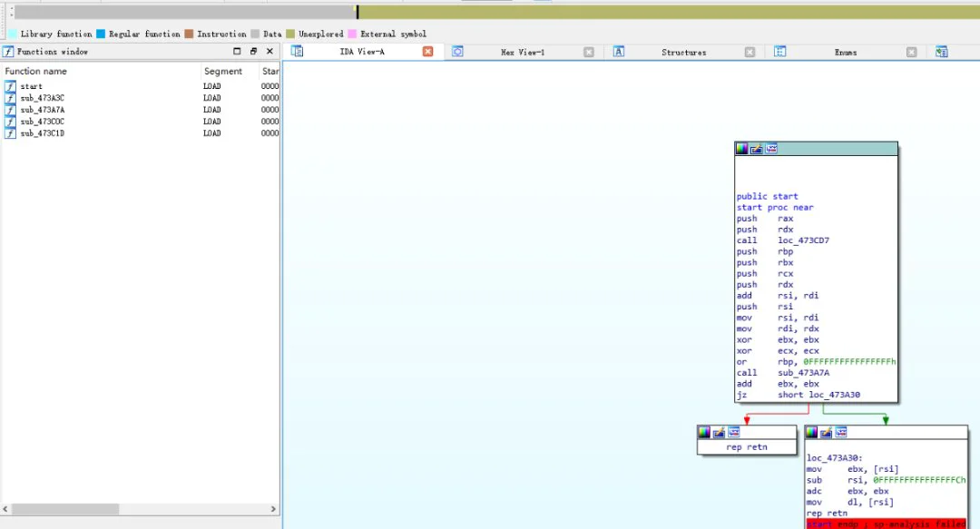Image resolution: width=980 pixels, height=529 pixels.
Task: Click call sub_473A7A instruction
Action: tap(783, 373)
